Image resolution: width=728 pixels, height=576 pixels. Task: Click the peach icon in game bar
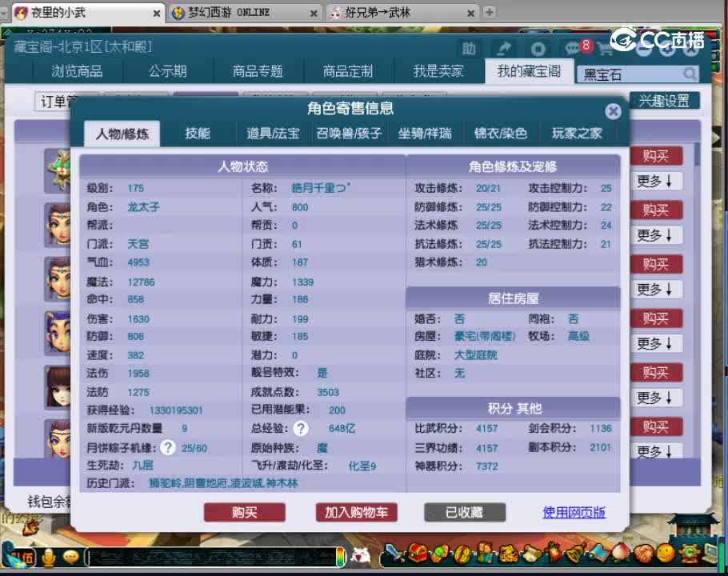click(x=622, y=554)
